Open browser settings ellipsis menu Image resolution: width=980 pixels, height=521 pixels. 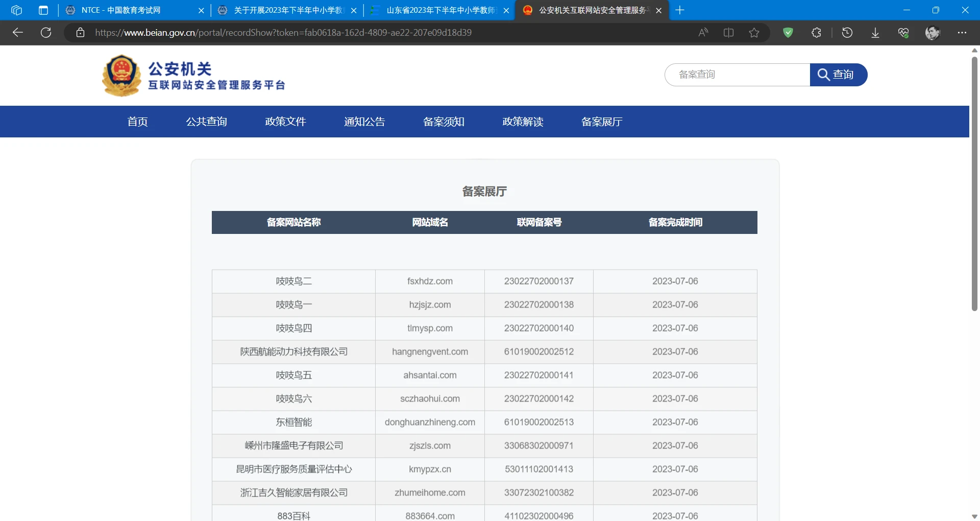[962, 33]
